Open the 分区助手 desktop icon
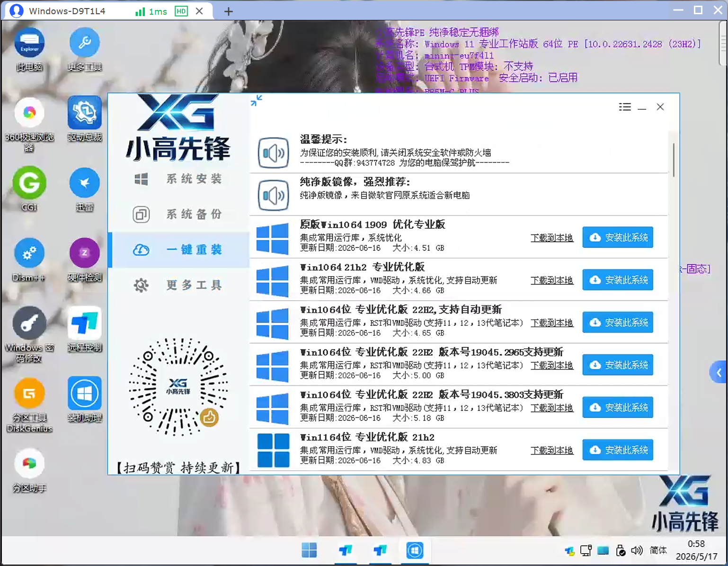 pos(29,469)
